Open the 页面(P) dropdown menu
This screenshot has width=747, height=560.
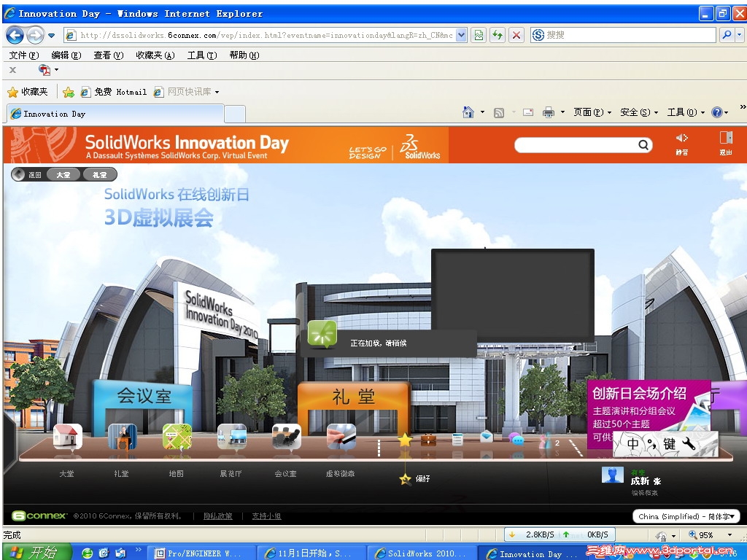(592, 112)
